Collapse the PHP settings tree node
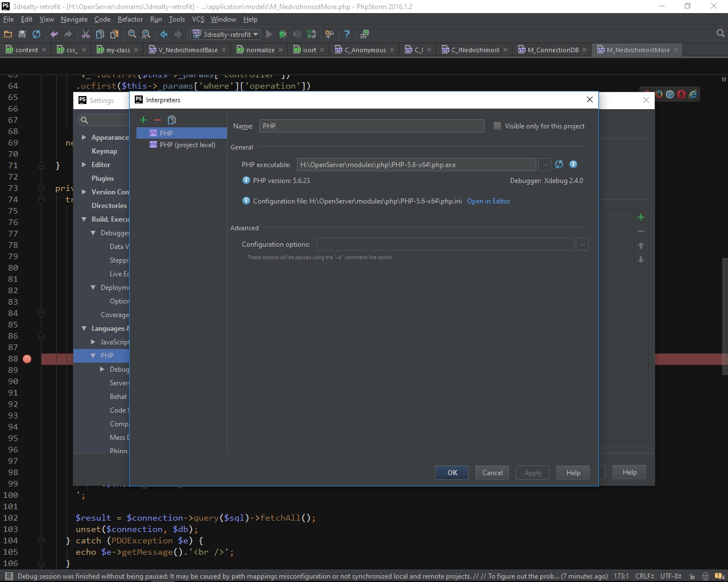Viewport: 728px width, 582px height. 93,356
